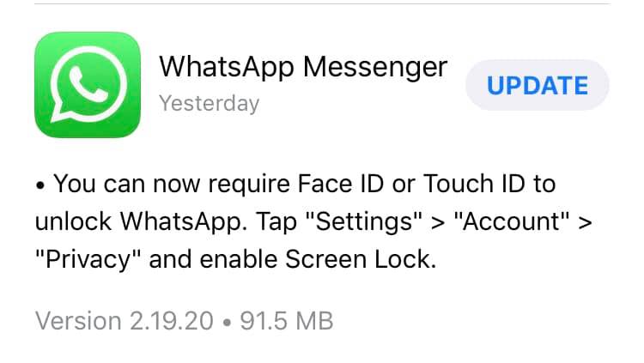The height and width of the screenshot is (363, 644).
Task: Tap the quoted "Settings" text
Action: click(x=364, y=221)
